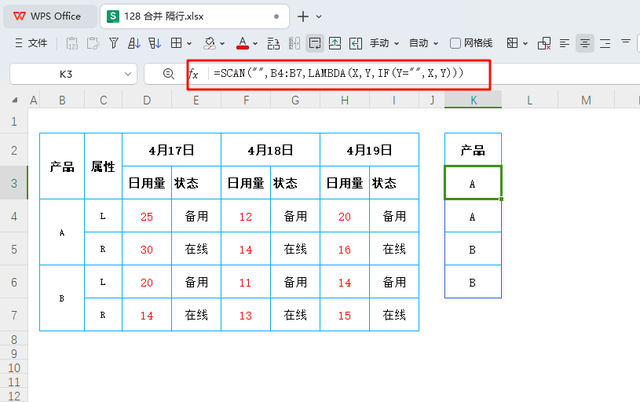Click the SCAN formula in formula bar
This screenshot has height=402, width=640.
[x=339, y=73]
